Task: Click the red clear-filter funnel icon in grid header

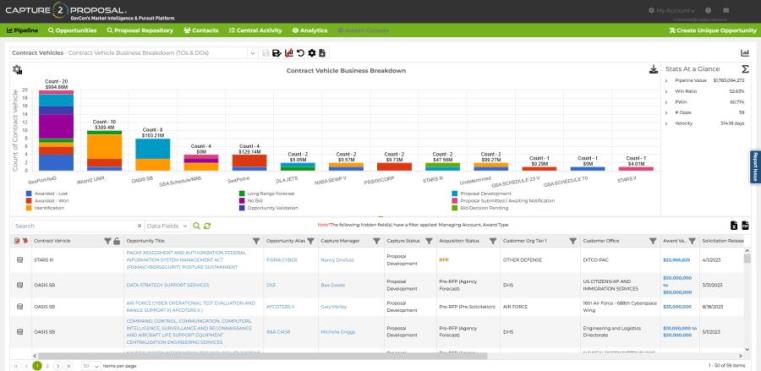Action: click(25, 241)
